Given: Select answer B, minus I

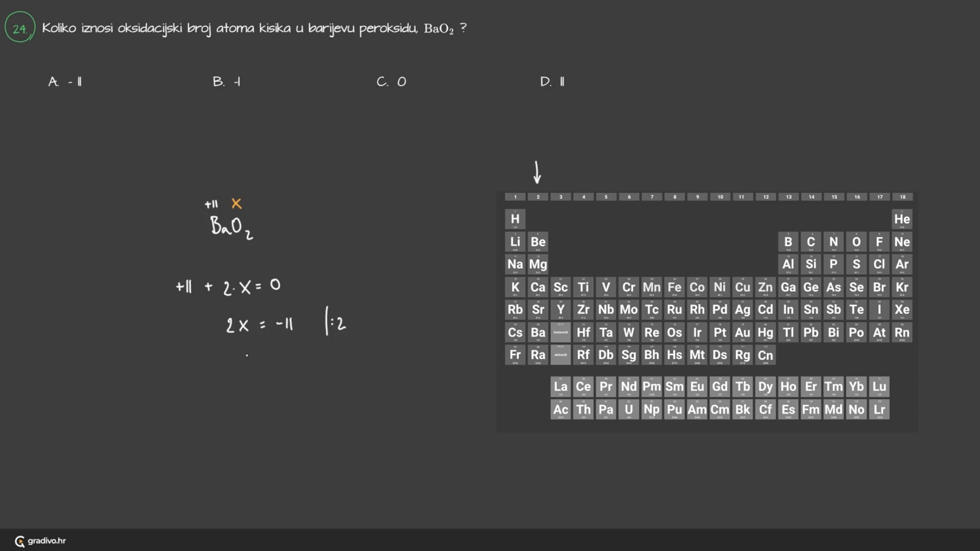Looking at the screenshot, I should click(227, 82).
